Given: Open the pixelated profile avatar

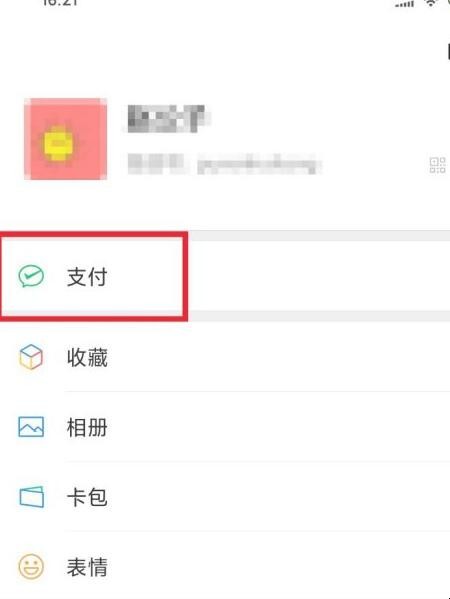Looking at the screenshot, I should (65, 139).
